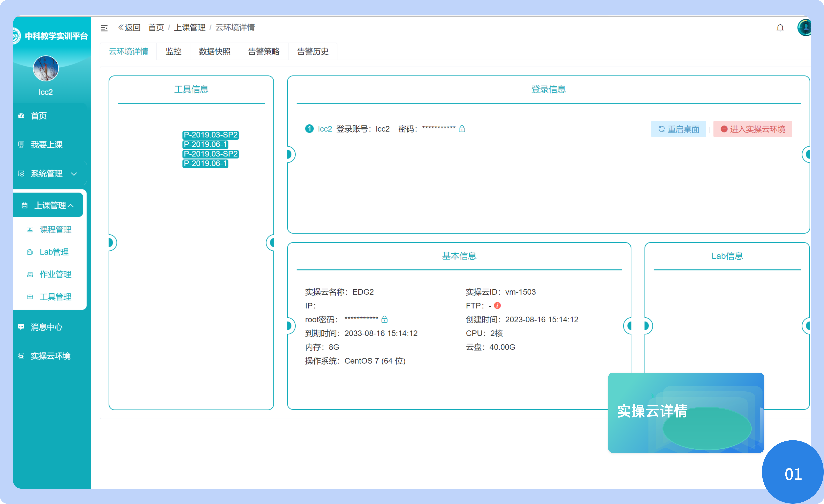Click the lcc2 user link in 登录信息
Viewport: 824px width, 504px height.
pyautogui.click(x=325, y=129)
